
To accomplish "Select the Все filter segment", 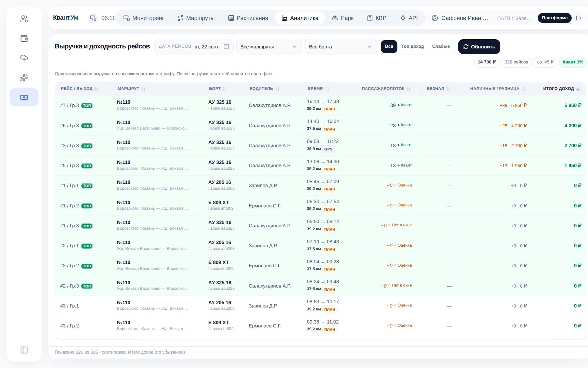I will tap(389, 46).
